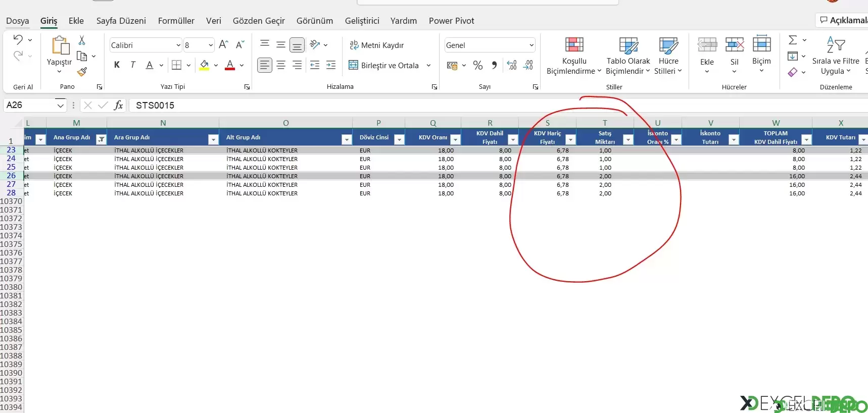868x413 pixels.
Task: Click the Copy icon
Action: point(82,56)
